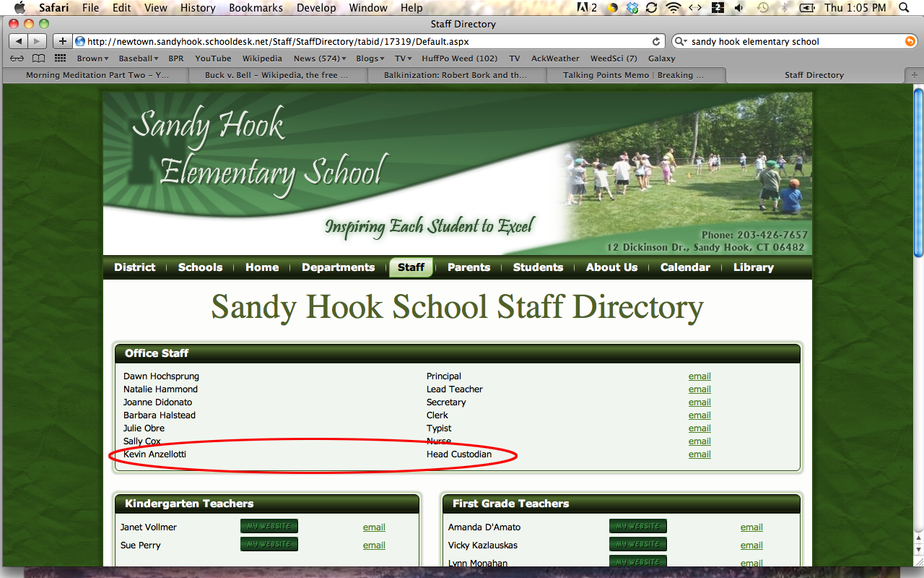This screenshot has height=578, width=924.
Task: Go forward to next page
Action: [37, 42]
